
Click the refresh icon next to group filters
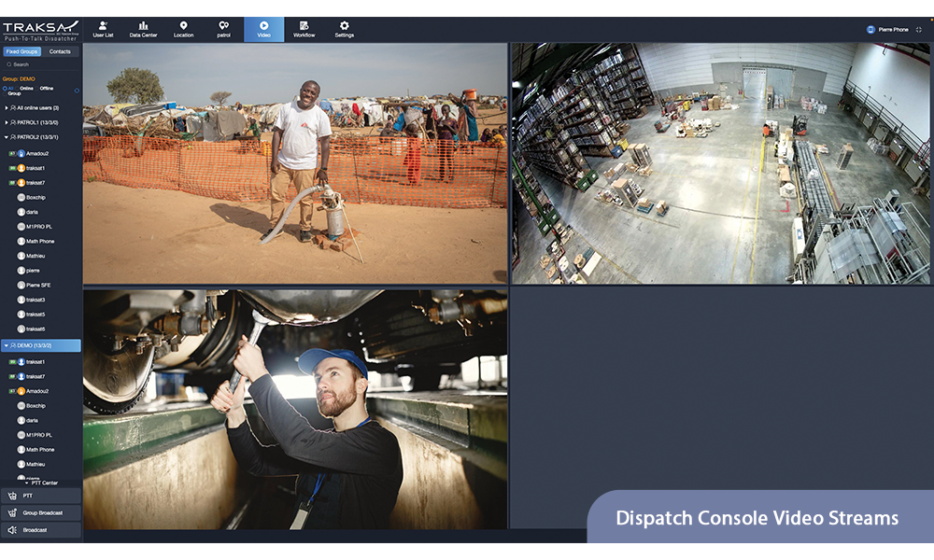coord(77,91)
